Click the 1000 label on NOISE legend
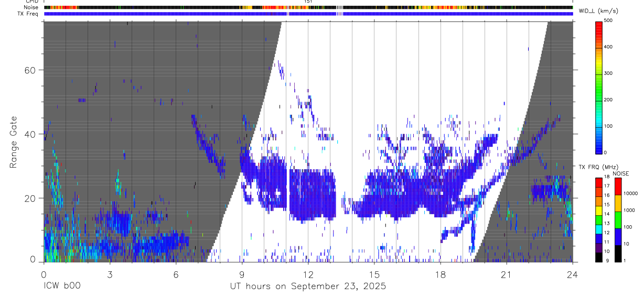Image resolution: width=644 pixels, height=297 pixels. tap(630, 210)
